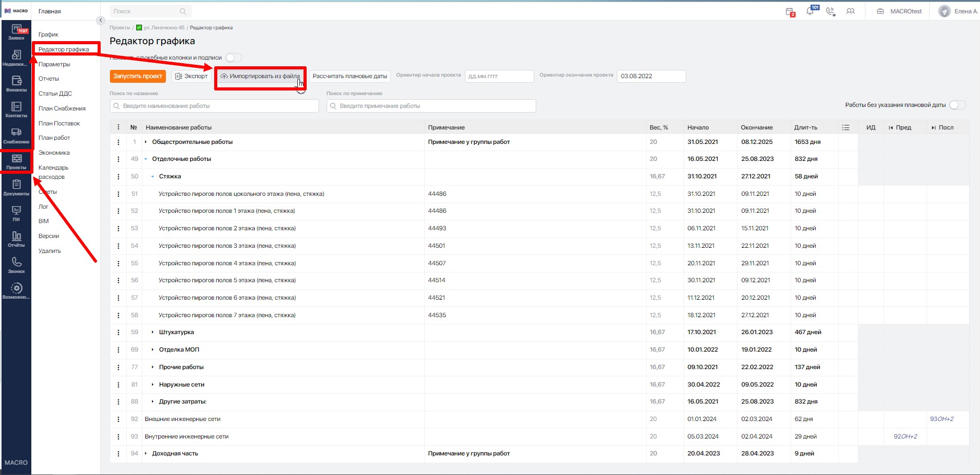Expand the Общестроительные работы group
The height and width of the screenshot is (475, 980).
146,142
